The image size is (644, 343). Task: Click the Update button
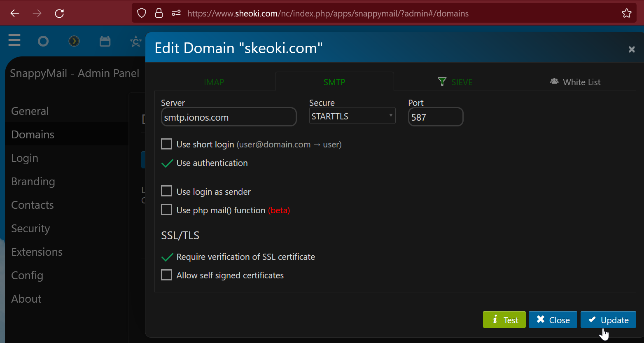608,320
